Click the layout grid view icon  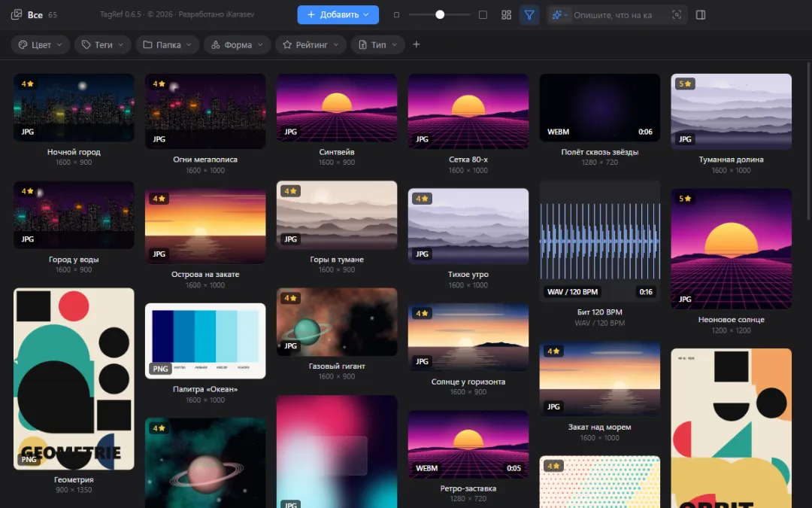pyautogui.click(x=507, y=15)
